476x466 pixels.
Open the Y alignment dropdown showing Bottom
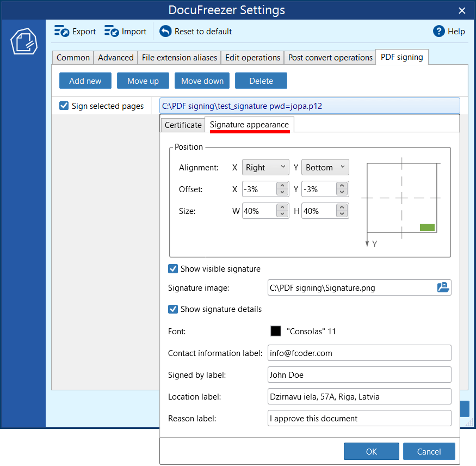click(x=325, y=167)
